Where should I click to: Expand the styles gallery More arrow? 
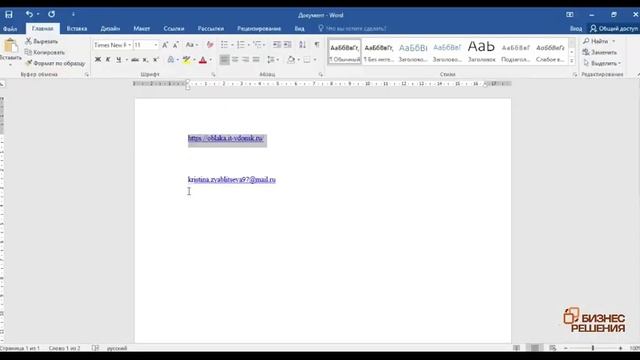[x=572, y=60]
